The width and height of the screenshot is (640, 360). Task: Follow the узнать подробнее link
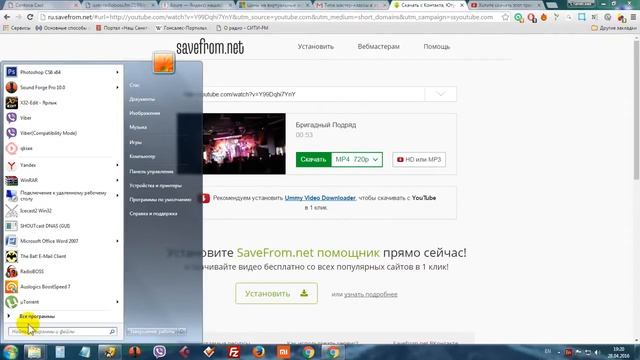371,294
